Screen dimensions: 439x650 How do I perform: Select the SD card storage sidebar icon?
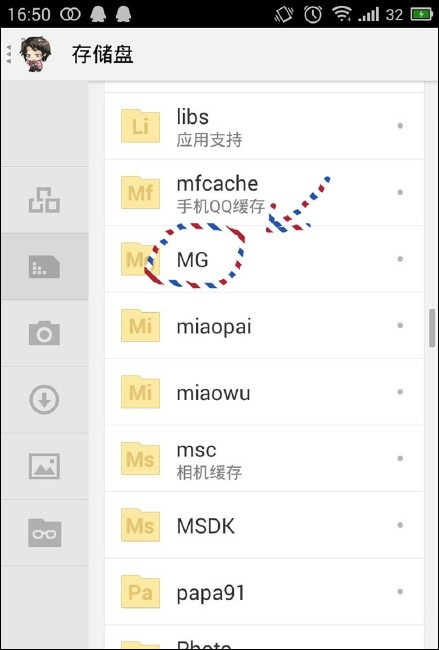(44, 267)
